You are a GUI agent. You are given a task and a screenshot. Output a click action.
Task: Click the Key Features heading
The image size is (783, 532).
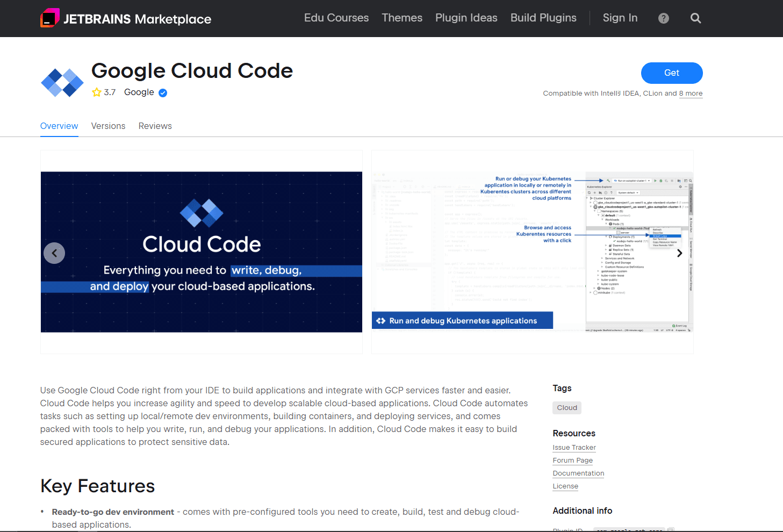tap(98, 486)
